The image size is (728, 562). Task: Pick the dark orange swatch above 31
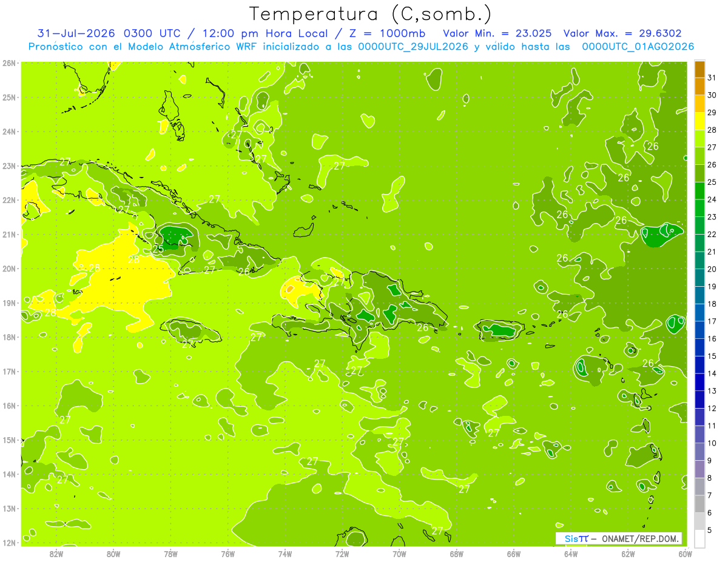click(699, 70)
